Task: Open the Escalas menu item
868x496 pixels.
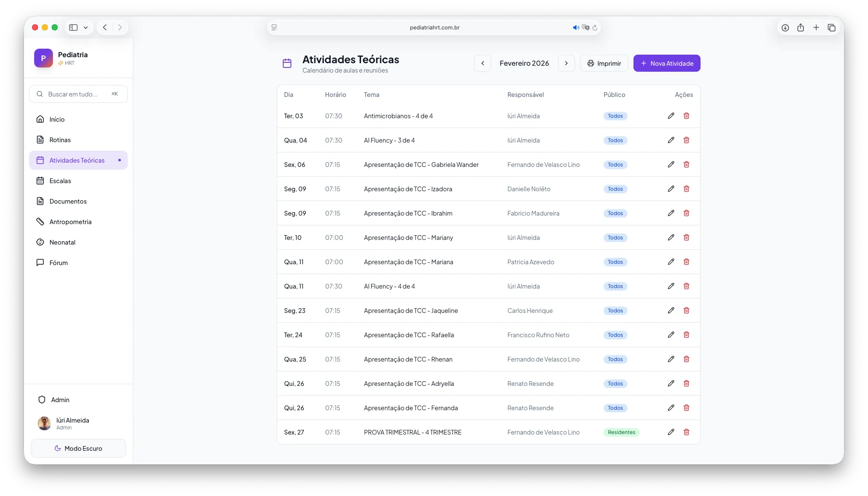Action: click(x=60, y=181)
